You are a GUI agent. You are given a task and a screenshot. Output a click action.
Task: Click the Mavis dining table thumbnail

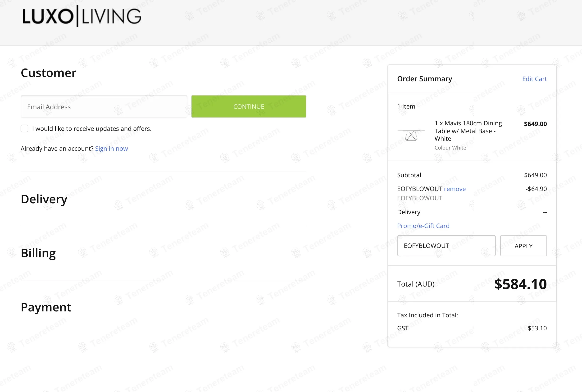pyautogui.click(x=411, y=135)
